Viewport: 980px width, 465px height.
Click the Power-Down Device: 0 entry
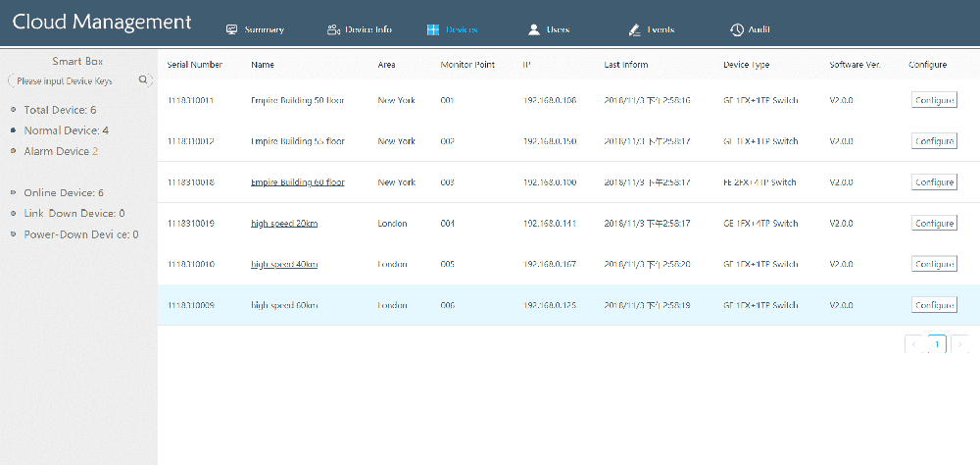(81, 234)
